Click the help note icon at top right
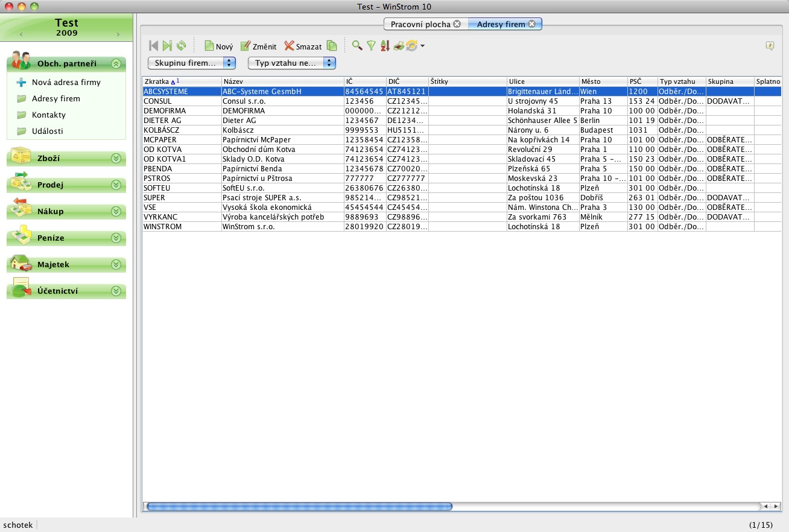Viewport: 789px width, 532px height. click(x=770, y=46)
